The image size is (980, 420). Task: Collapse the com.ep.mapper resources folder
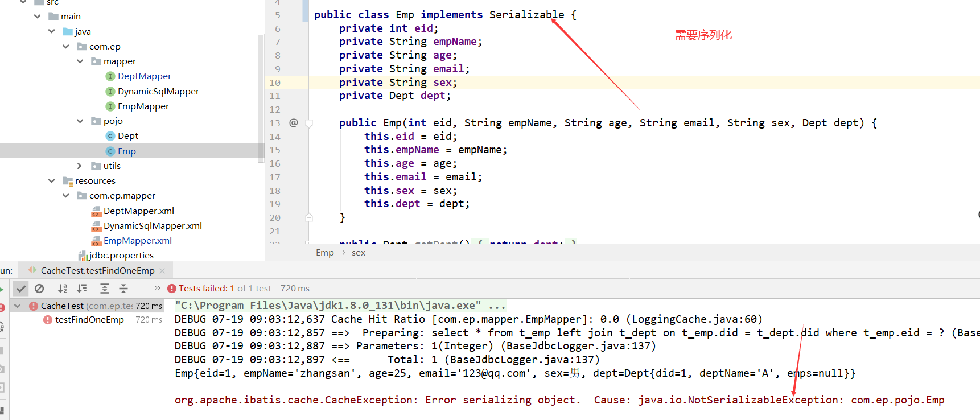point(66,196)
